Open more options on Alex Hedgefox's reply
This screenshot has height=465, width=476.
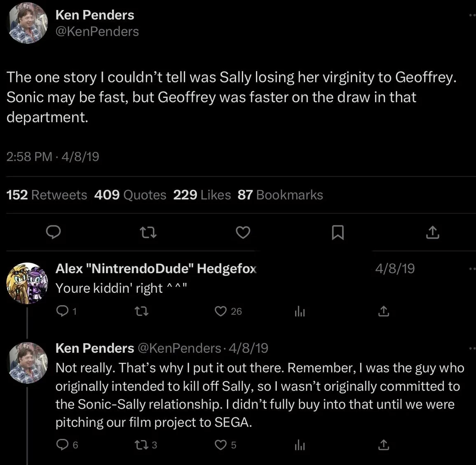[x=472, y=269]
